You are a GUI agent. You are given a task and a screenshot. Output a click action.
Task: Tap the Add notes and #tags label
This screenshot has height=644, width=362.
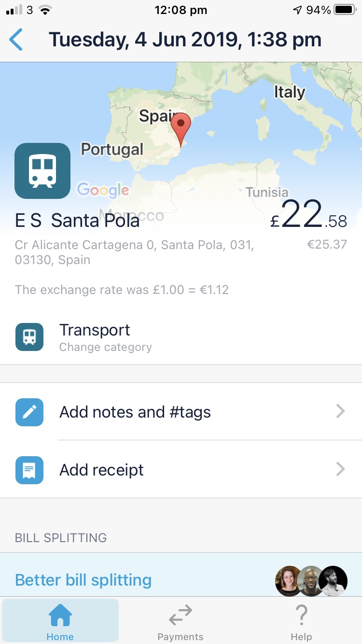(135, 412)
